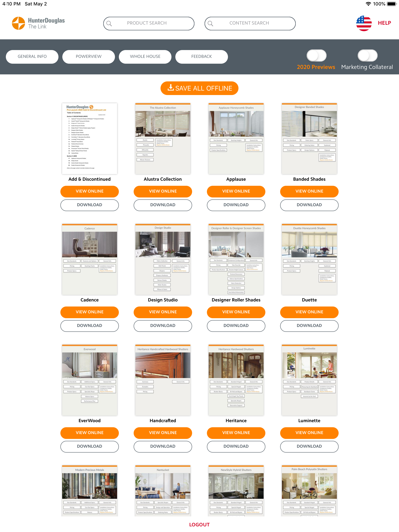Open the Design Studio thumbnail
Screen dimensions: 399x532
click(163, 259)
